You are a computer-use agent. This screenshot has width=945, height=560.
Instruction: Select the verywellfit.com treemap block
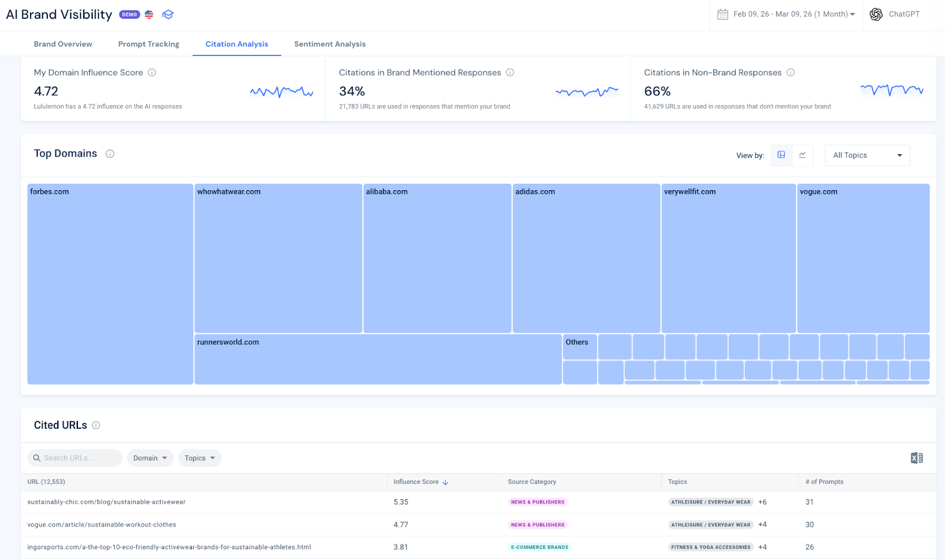point(729,258)
